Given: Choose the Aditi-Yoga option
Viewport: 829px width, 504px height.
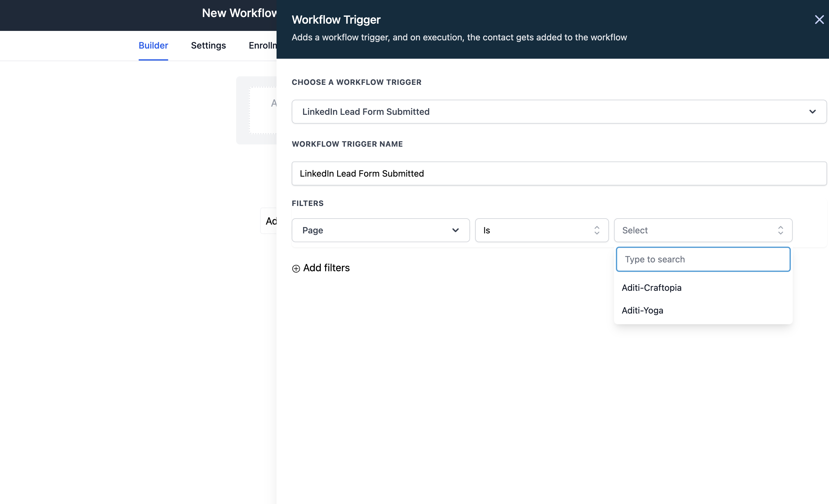Looking at the screenshot, I should point(703,310).
